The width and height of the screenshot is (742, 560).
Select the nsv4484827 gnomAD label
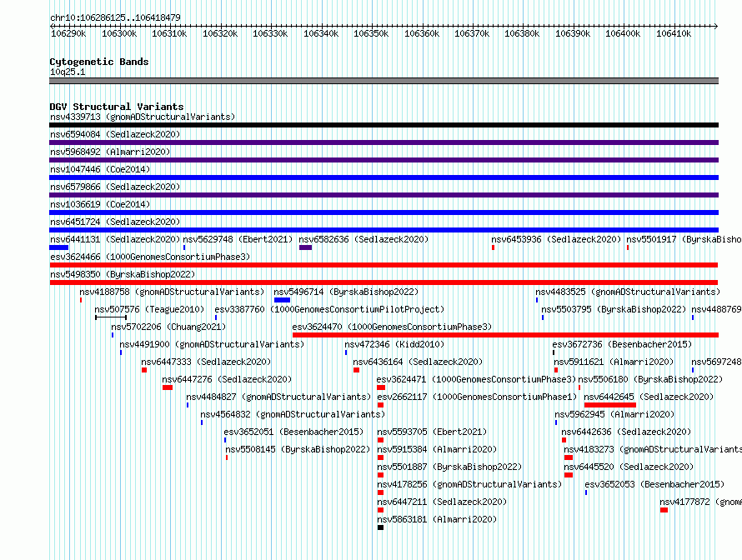(x=278, y=397)
